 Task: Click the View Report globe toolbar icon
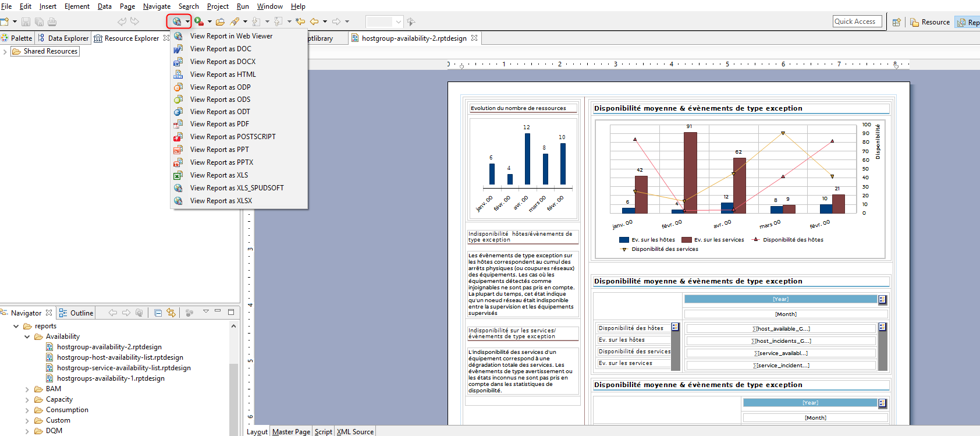coord(176,22)
